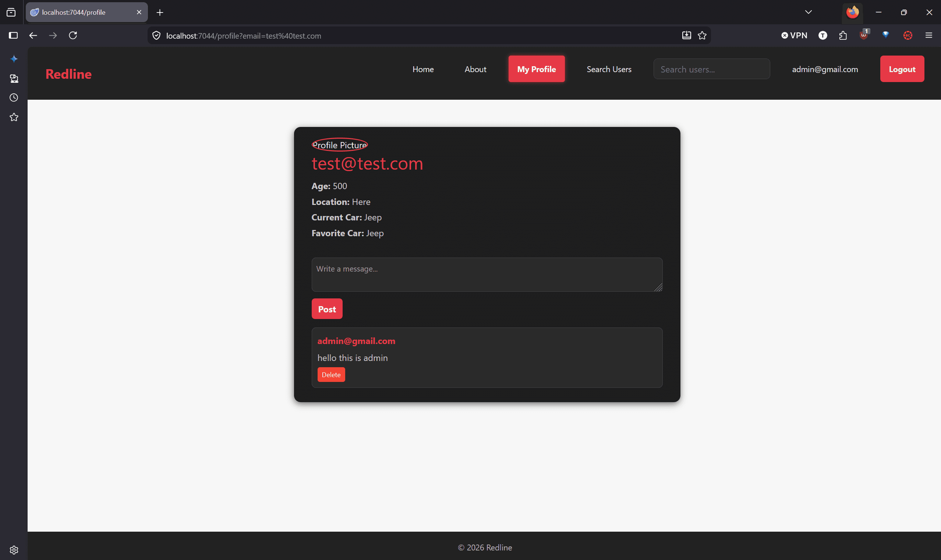
Task: Click the Profile Picture placeholder image
Action: point(339,145)
